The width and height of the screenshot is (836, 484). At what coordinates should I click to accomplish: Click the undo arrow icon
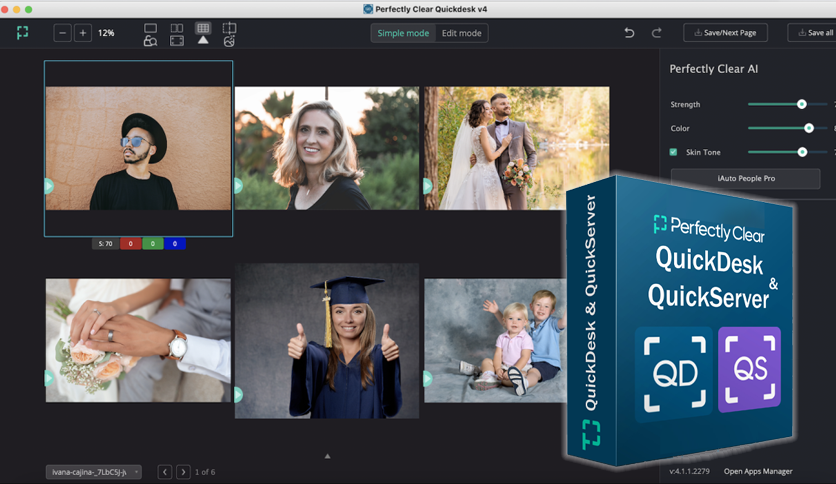[x=629, y=33]
